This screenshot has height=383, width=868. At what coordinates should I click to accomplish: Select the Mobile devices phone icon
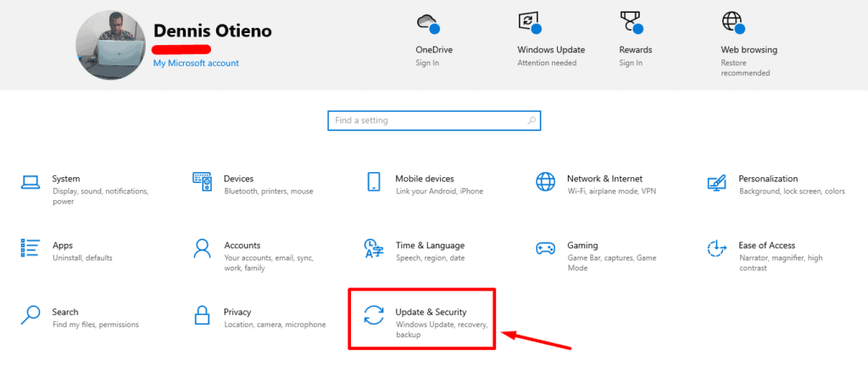click(x=374, y=182)
